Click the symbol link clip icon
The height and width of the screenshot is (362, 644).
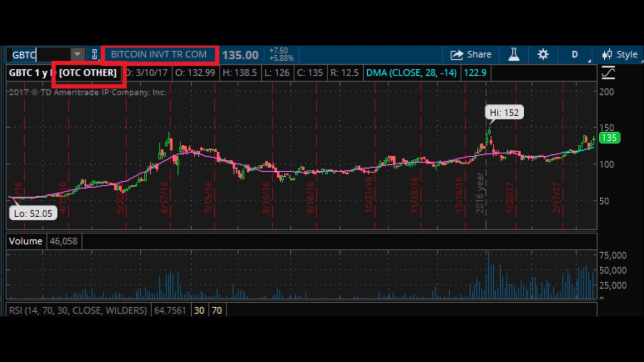[94, 55]
